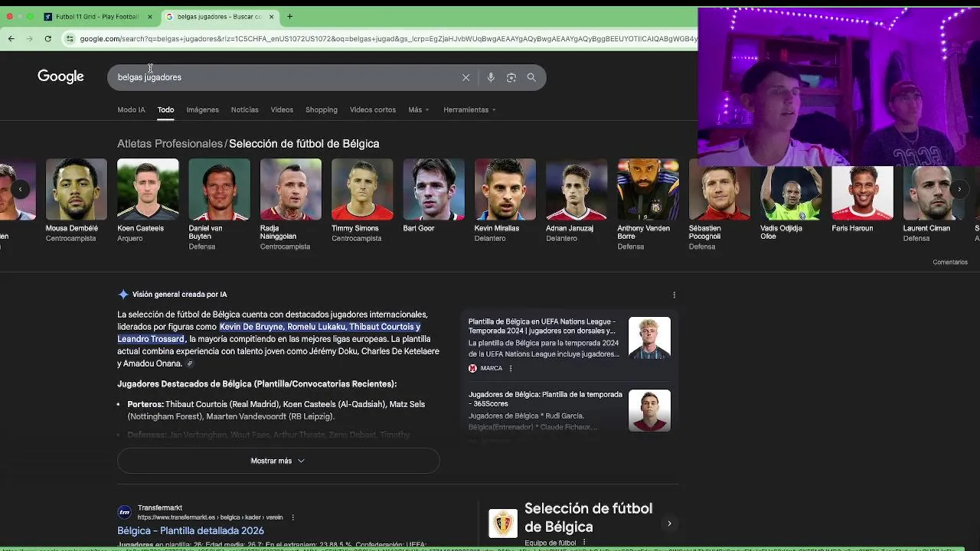Click the Google search input field
Viewport: 980px width, 551px height.
pyautogui.click(x=283, y=77)
